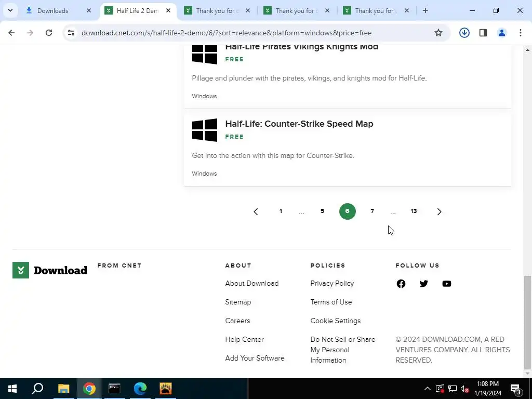Jump to results page 7
Viewport: 532px width, 399px height.
coord(372,211)
